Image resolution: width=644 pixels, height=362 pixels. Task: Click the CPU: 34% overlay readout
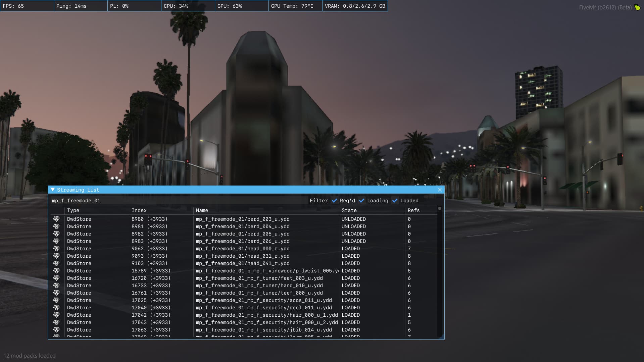188,6
